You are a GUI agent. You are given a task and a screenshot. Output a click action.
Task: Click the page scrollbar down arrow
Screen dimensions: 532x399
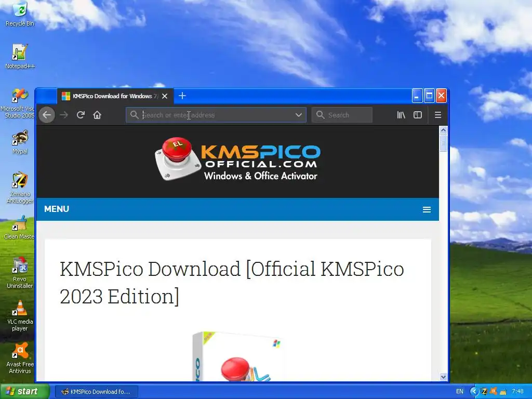[x=443, y=377]
